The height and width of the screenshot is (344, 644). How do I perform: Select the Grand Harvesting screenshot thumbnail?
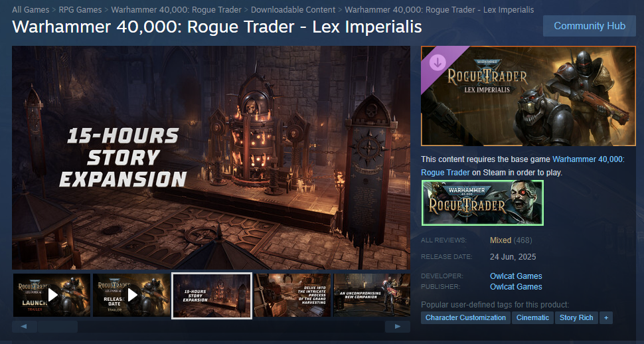292,295
